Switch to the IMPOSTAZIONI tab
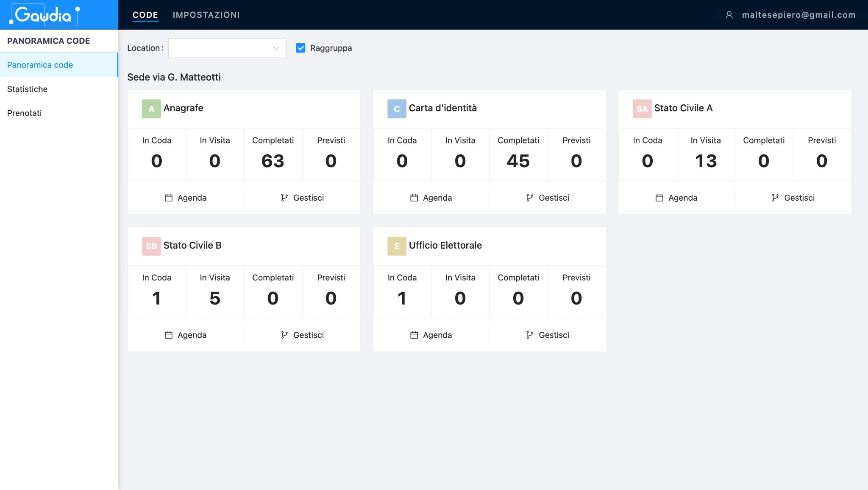 [x=206, y=14]
